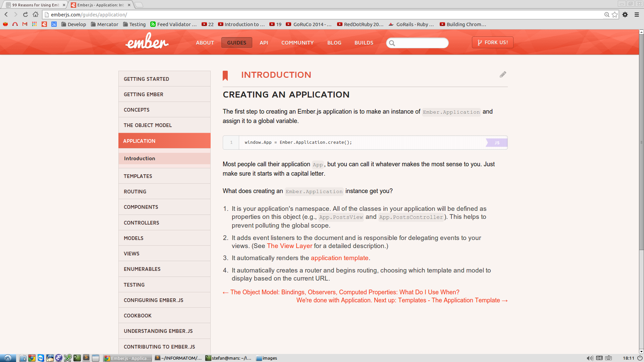Follow the application template link
The width and height of the screenshot is (644, 362).
(339, 258)
